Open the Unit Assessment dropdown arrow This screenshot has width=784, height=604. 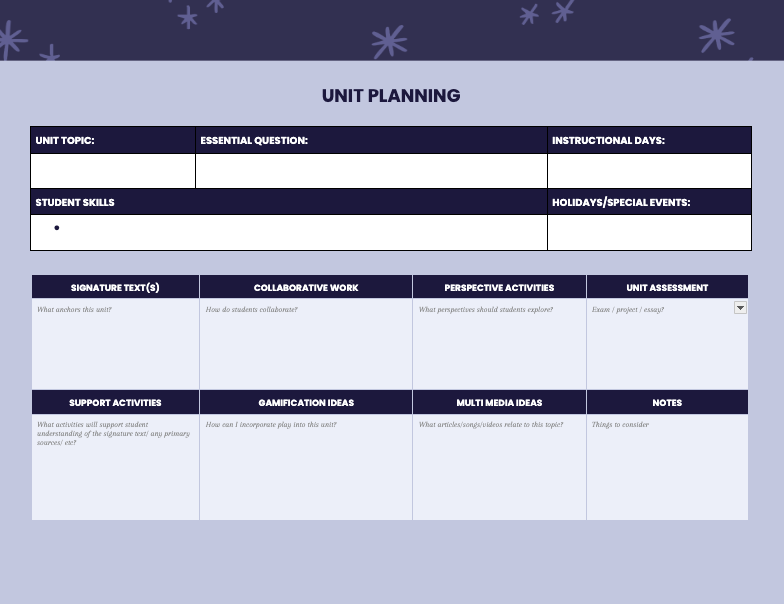tap(740, 308)
